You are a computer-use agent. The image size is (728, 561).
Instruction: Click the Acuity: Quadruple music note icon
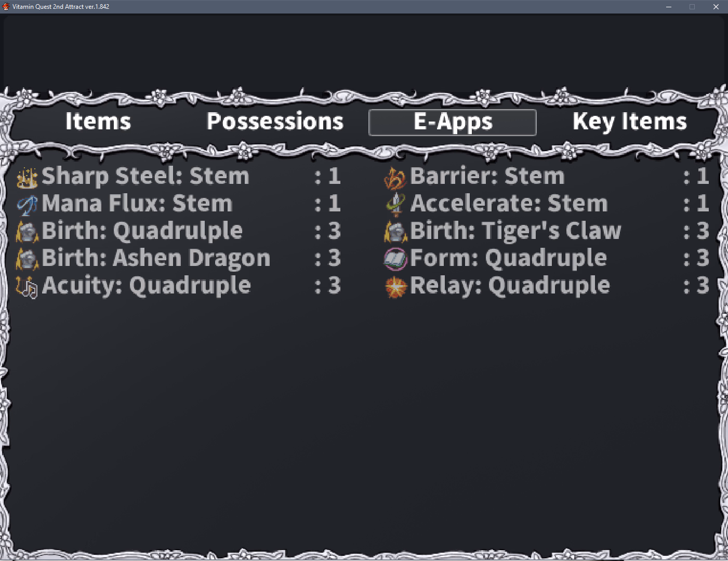[x=27, y=287]
